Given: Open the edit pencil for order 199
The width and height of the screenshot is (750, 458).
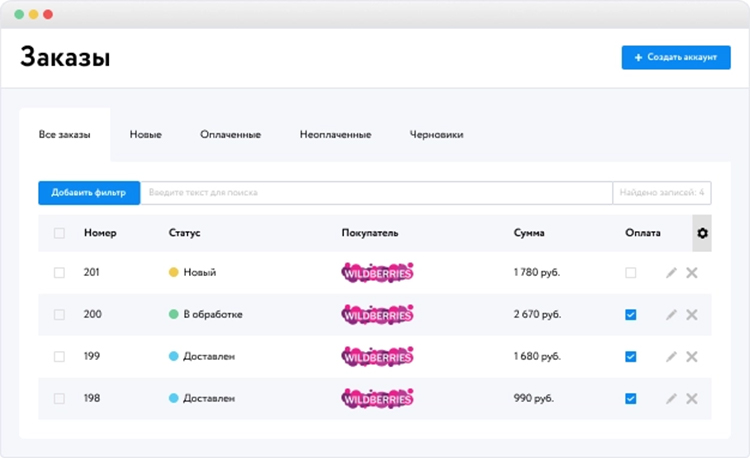Looking at the screenshot, I should click(x=671, y=356).
